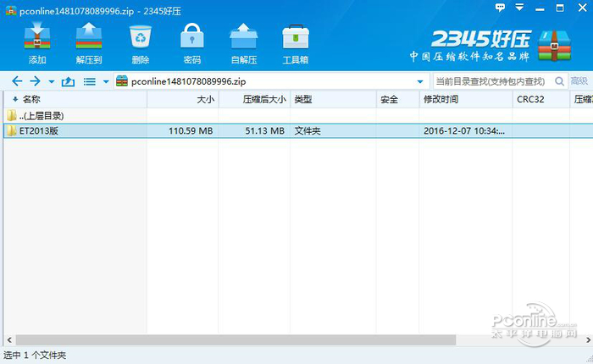Viewport: 593px width, 364px height.
Task: Click the 2016-12-07 10:34 modified time cell
Action: 464,130
